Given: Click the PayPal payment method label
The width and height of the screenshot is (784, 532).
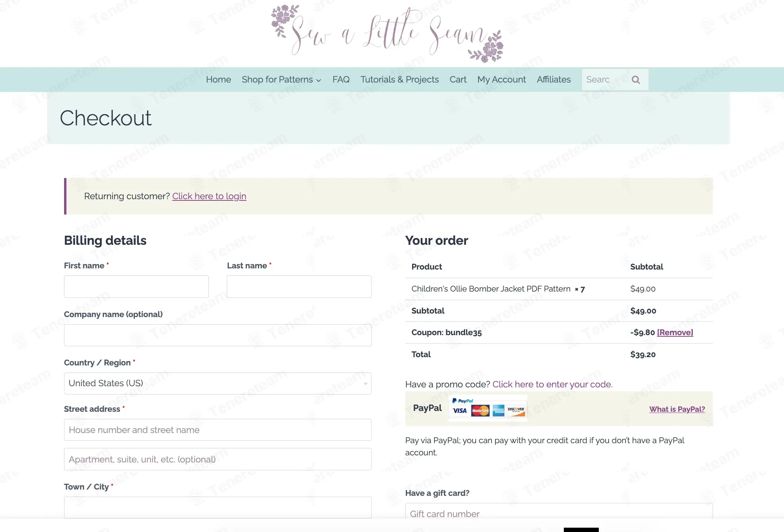Looking at the screenshot, I should [x=427, y=408].
